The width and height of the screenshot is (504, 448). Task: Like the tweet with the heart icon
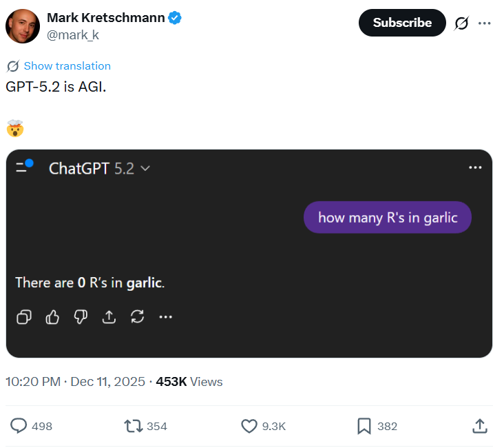tap(249, 426)
